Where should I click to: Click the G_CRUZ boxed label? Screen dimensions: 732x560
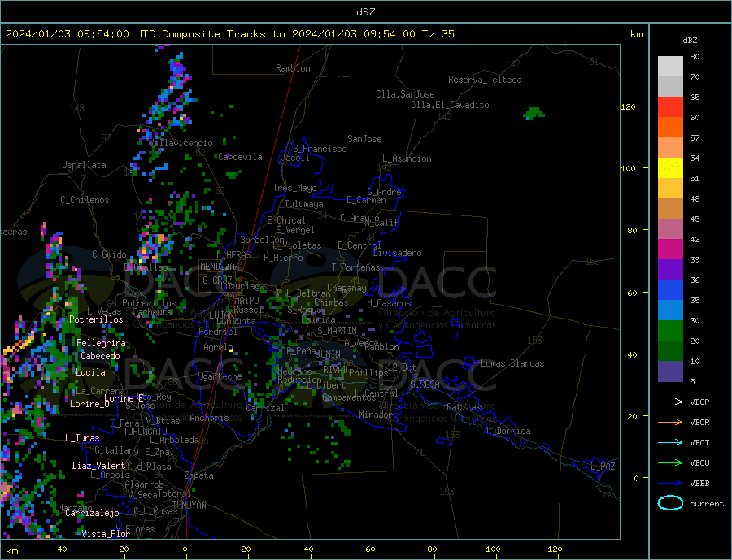click(x=217, y=280)
